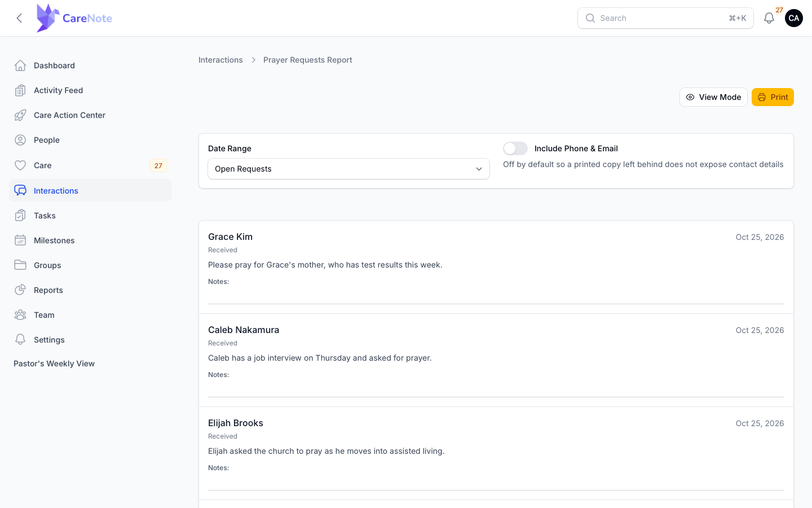Screen dimensions: 812x508
Task: Click the People person icon
Action: 20,140
